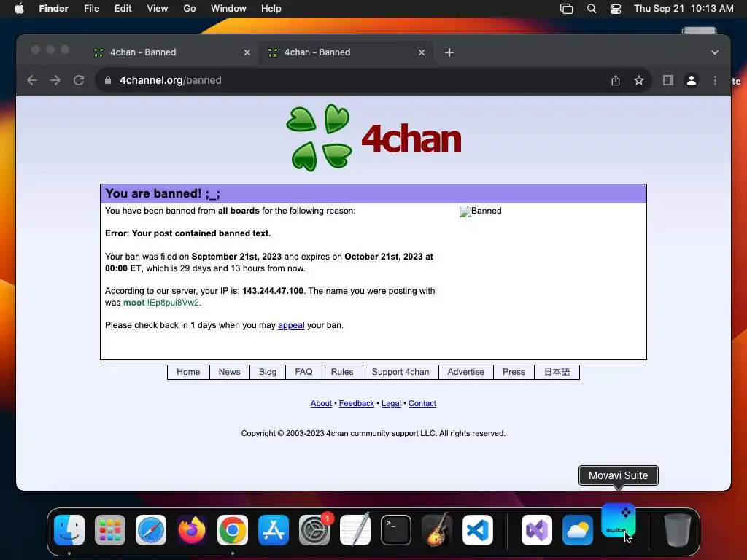Screen dimensions: 747x560
Task: Open the Feedback link
Action: (x=356, y=403)
